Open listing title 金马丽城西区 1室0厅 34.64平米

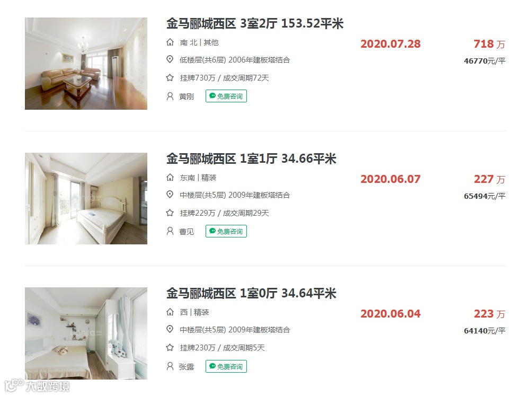pyautogui.click(x=251, y=293)
